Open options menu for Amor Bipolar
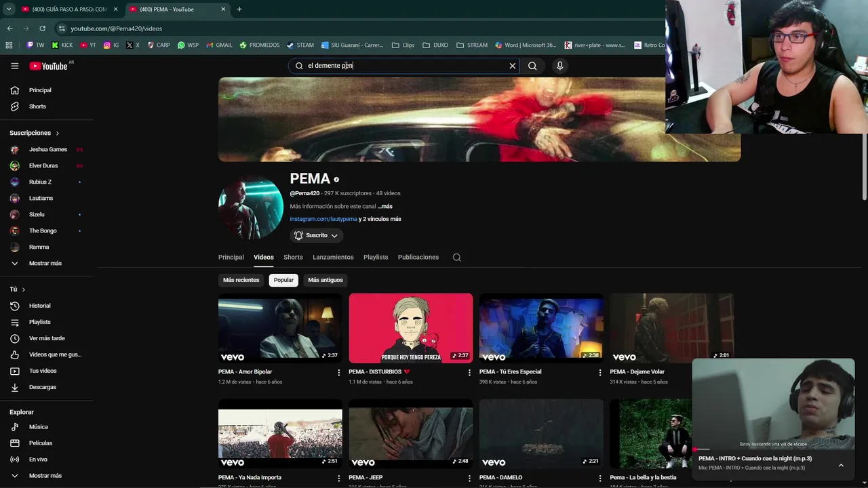 tap(339, 373)
